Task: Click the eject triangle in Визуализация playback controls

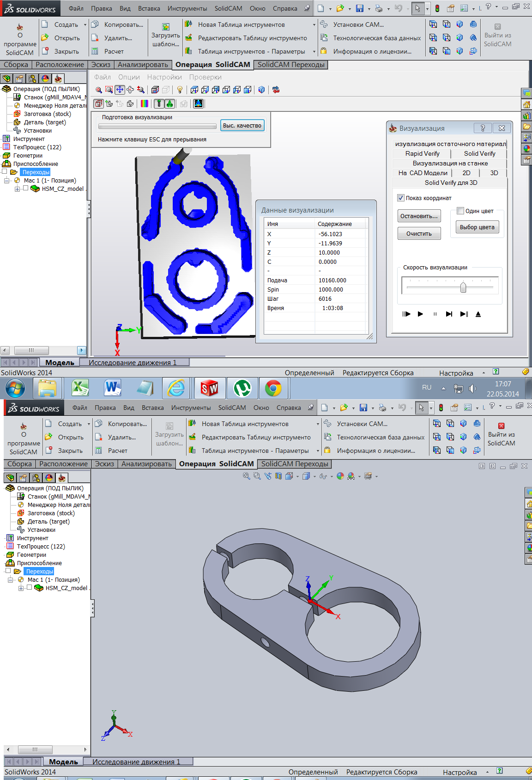Action: 478,314
